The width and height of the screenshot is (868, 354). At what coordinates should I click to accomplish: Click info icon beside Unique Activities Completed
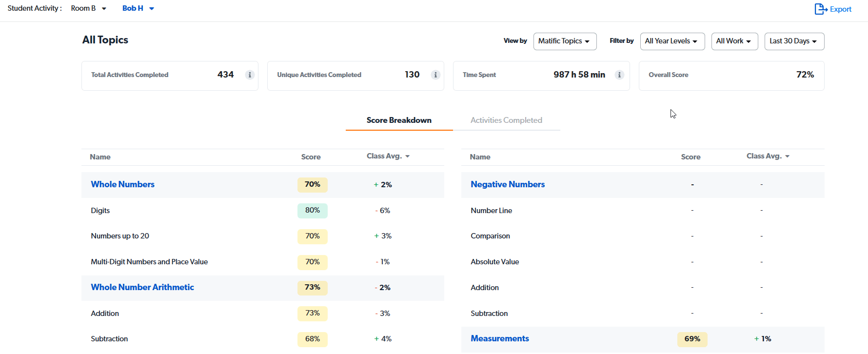[435, 75]
